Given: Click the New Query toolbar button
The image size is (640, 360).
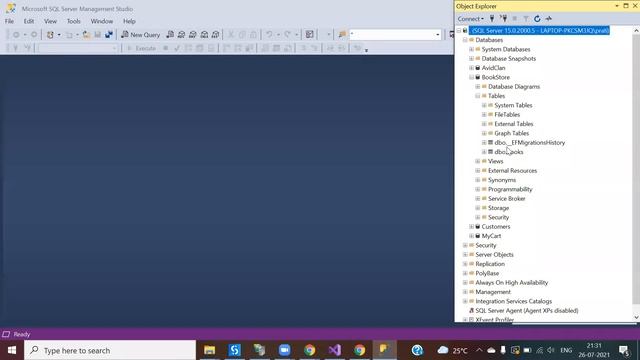Looking at the screenshot, I should click(140, 35).
